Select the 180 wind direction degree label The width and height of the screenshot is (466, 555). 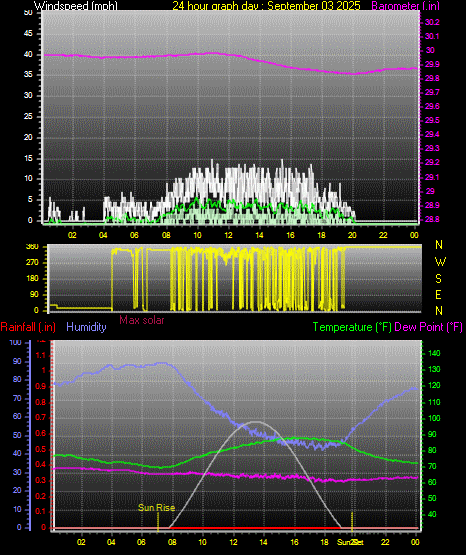pyautogui.click(x=32, y=279)
